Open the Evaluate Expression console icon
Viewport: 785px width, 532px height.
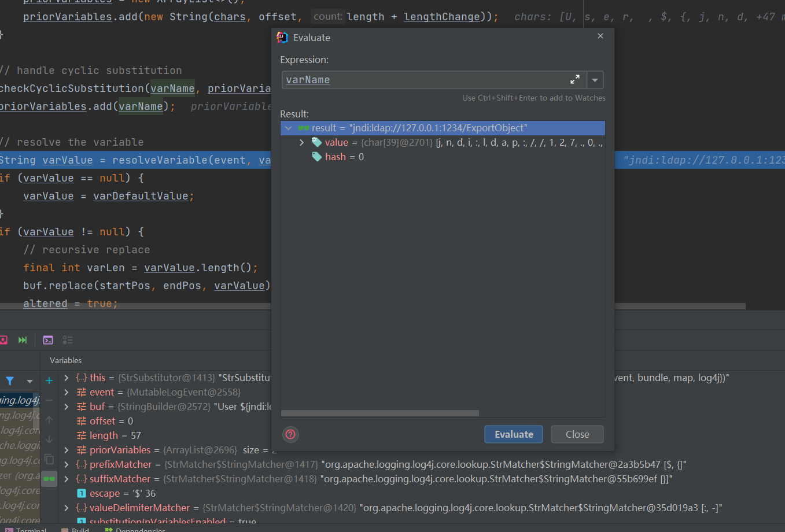click(48, 340)
